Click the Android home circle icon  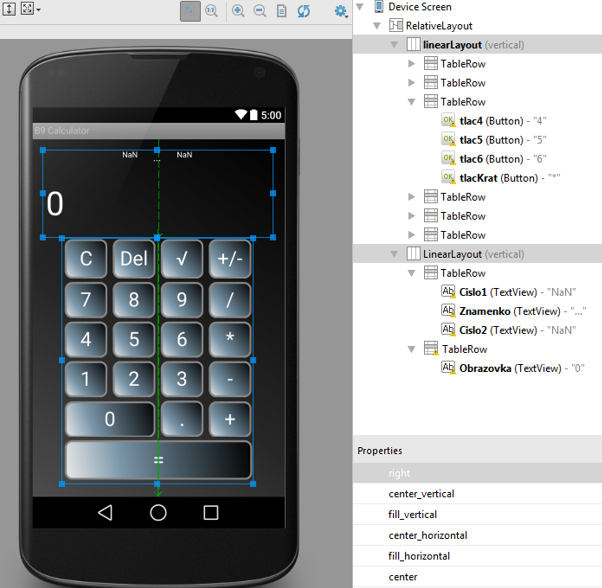(x=158, y=512)
